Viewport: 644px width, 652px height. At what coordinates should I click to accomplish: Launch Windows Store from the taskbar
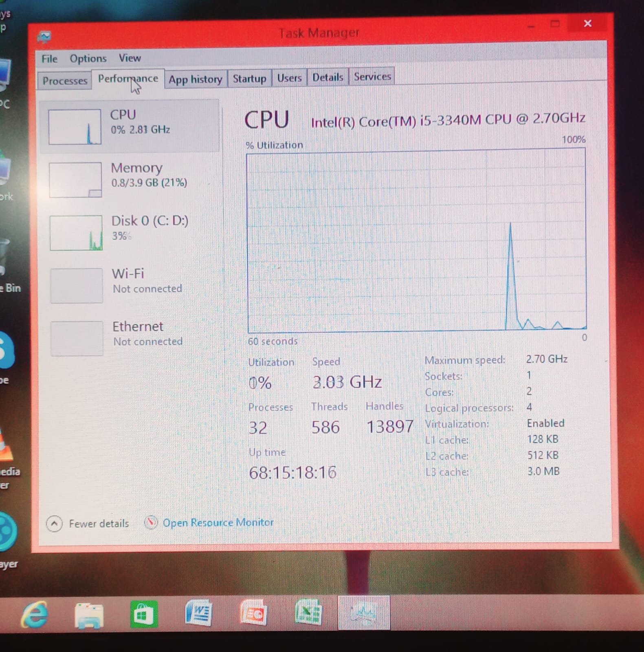(x=144, y=614)
